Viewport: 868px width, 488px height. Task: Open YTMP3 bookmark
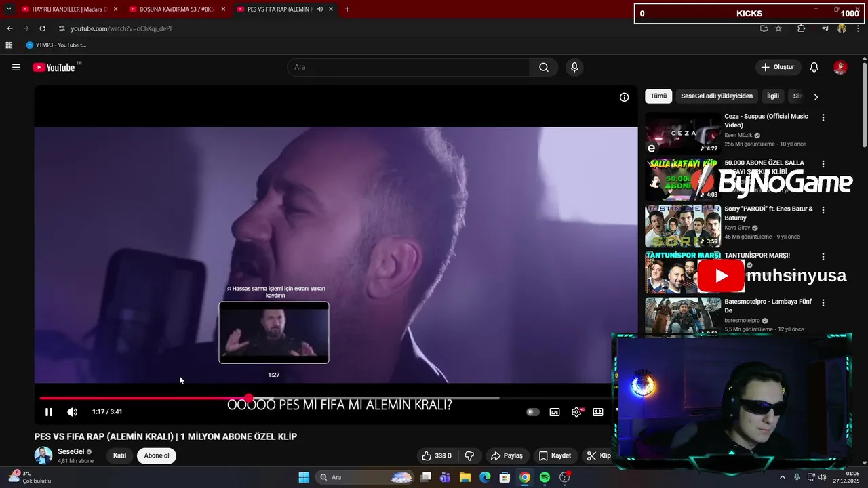pos(56,45)
